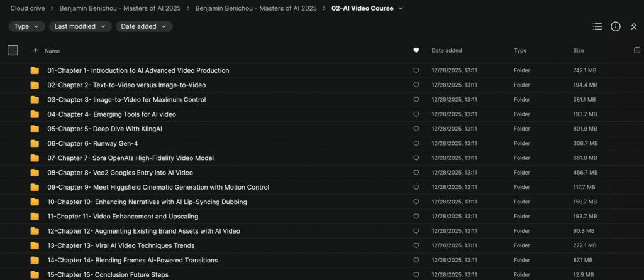Favourite 02-Chapter 2 Text-to-Video folder

416,85
